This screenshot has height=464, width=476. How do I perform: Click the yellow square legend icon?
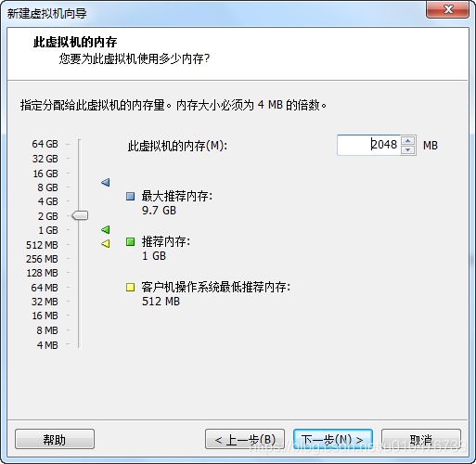[x=130, y=287]
